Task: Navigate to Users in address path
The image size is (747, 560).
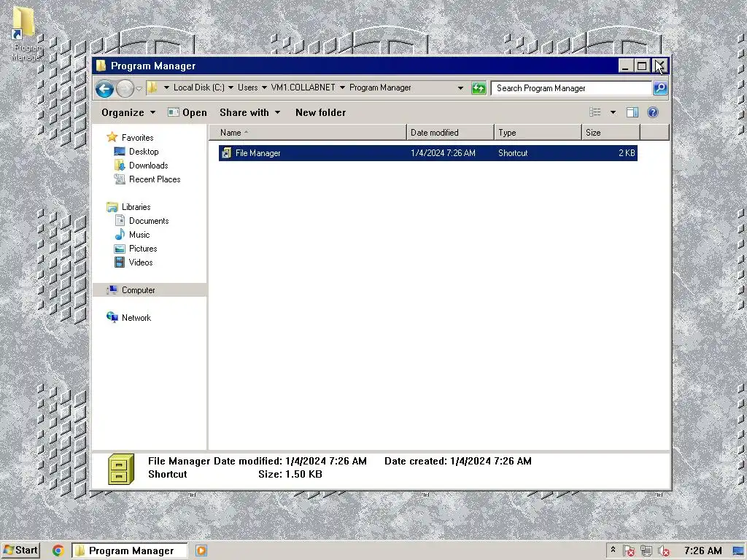Action: (248, 87)
